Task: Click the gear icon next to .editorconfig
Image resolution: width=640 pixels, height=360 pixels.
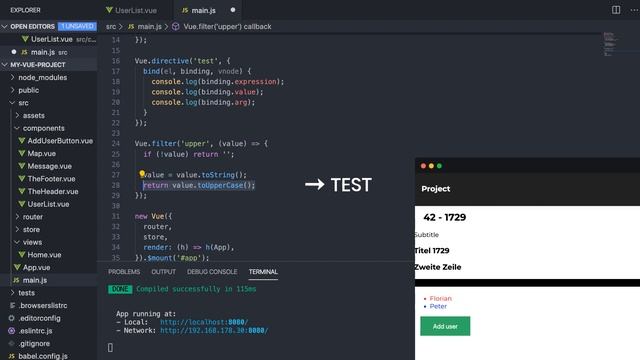Action: click(12, 318)
